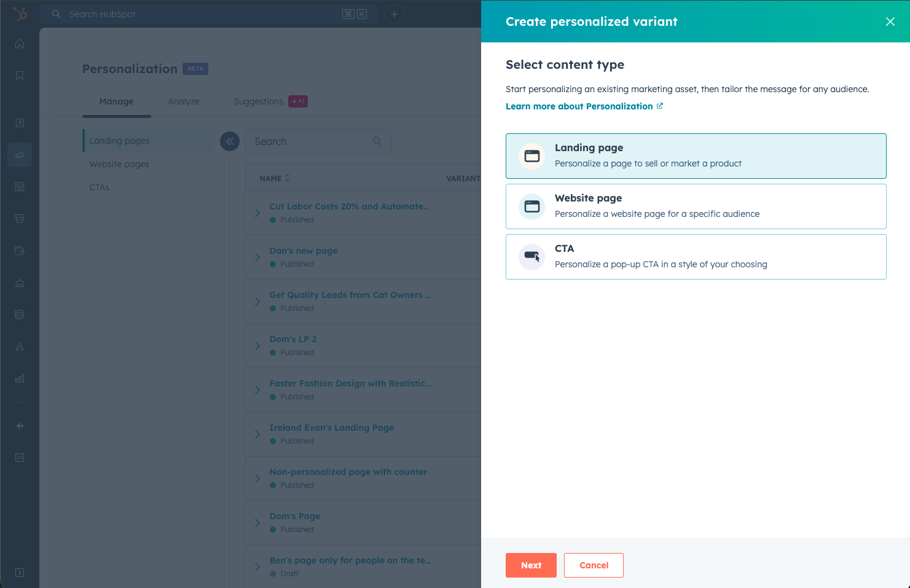Select the Landing page content type option
This screenshot has width=910, height=588.
[696, 155]
